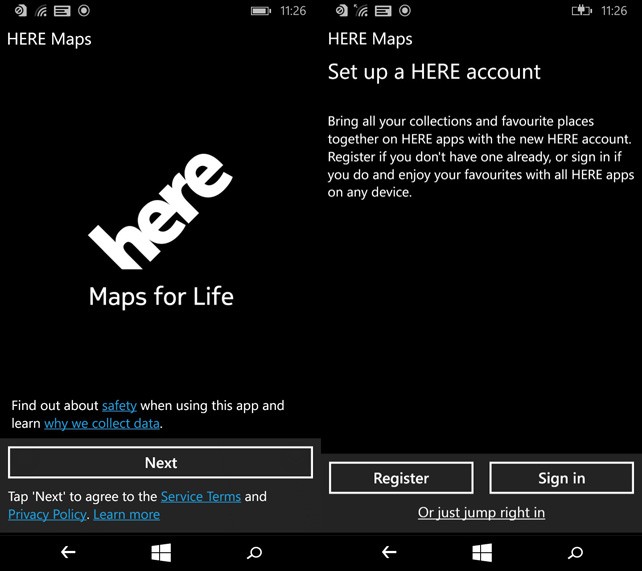642x571 pixels.
Task: Tap search icon below Sign in button
Action: [575, 552]
